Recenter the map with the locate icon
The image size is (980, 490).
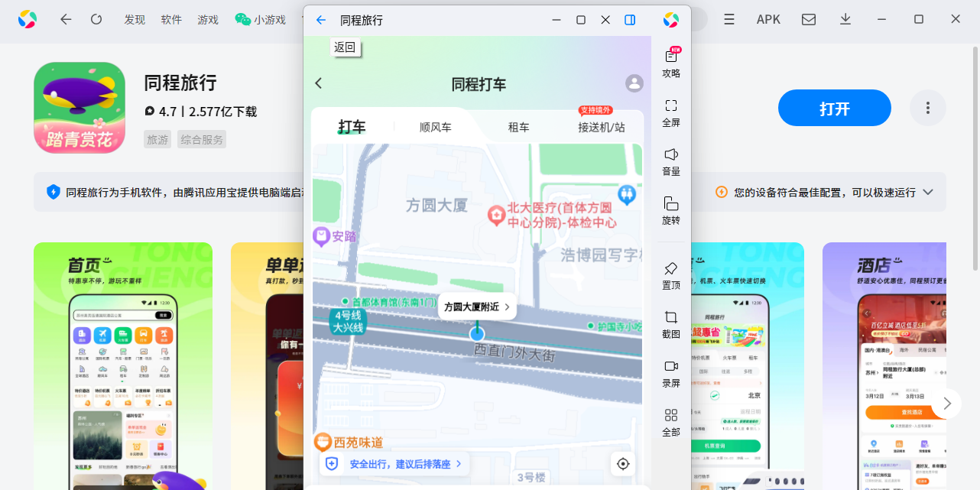[622, 463]
